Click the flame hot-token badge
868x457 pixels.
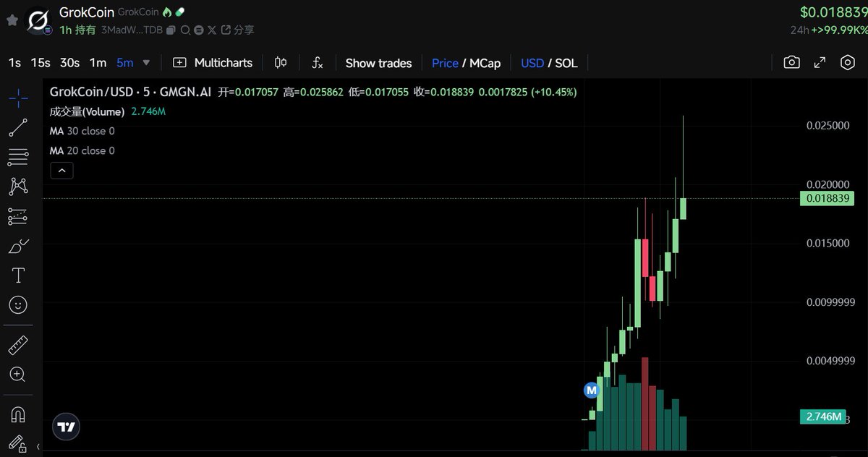[x=167, y=12]
